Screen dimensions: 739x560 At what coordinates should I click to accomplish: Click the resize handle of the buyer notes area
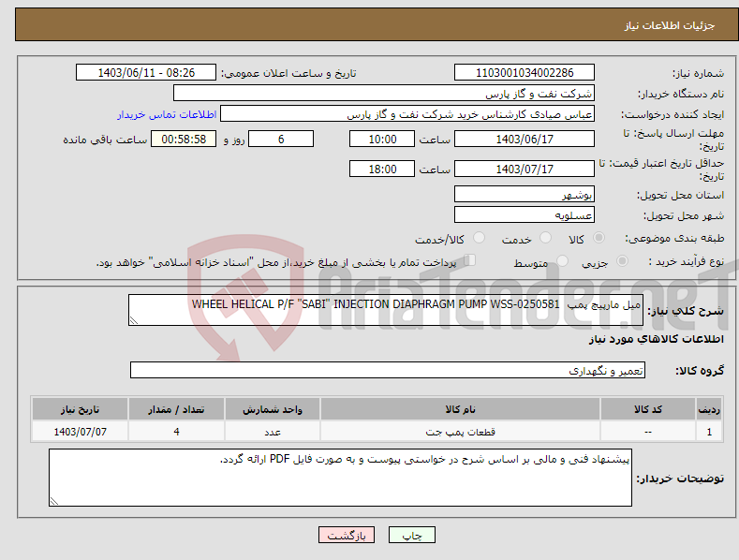click(x=54, y=501)
